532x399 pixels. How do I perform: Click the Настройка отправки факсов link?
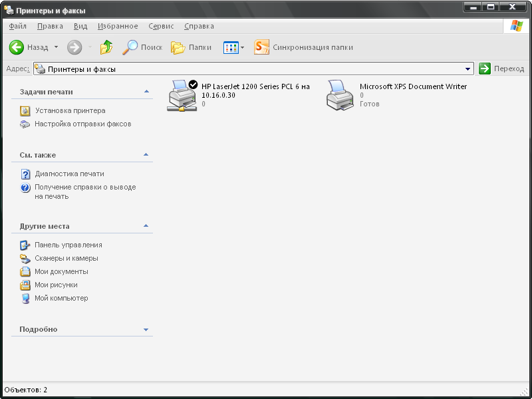coord(82,124)
